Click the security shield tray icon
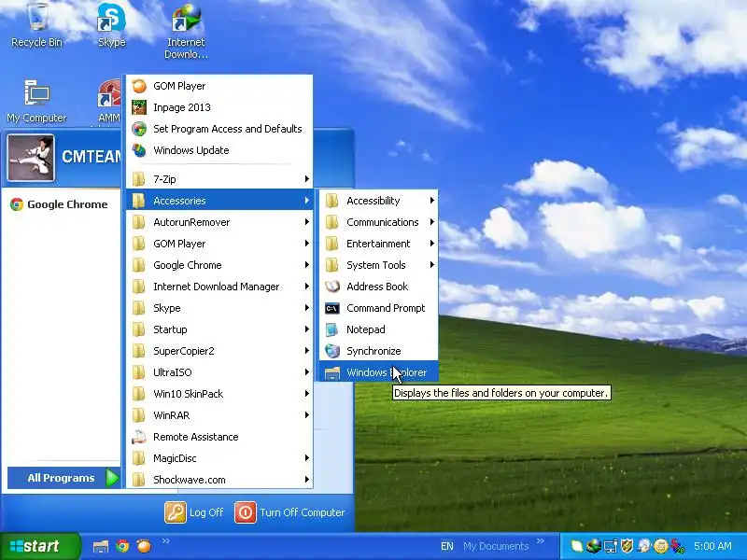The height and width of the screenshot is (560, 747). pos(627,546)
